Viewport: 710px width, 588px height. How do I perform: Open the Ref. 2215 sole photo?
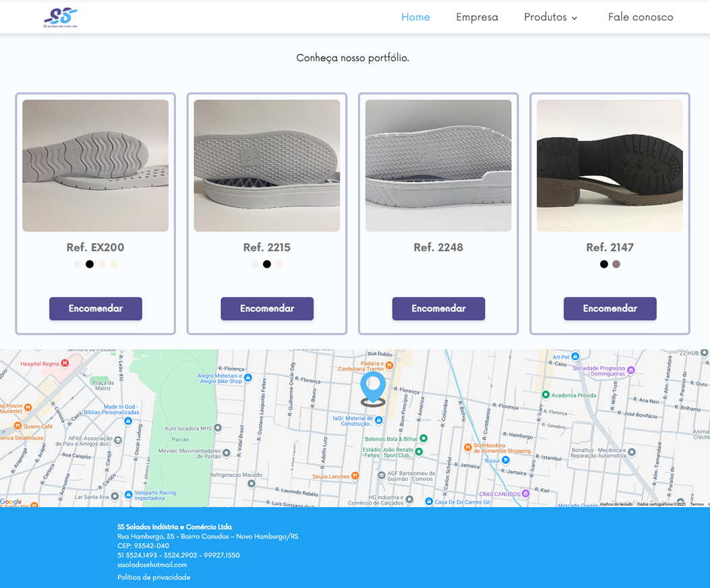pyautogui.click(x=267, y=165)
